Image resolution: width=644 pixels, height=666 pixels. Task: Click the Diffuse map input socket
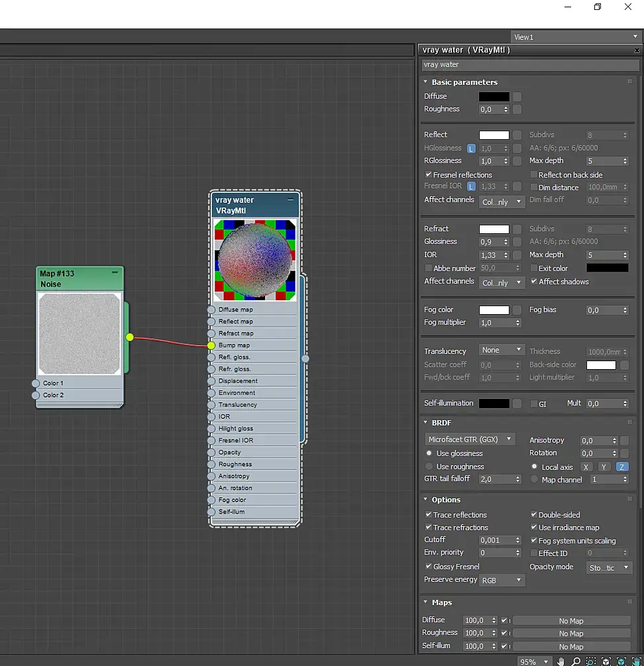211,309
